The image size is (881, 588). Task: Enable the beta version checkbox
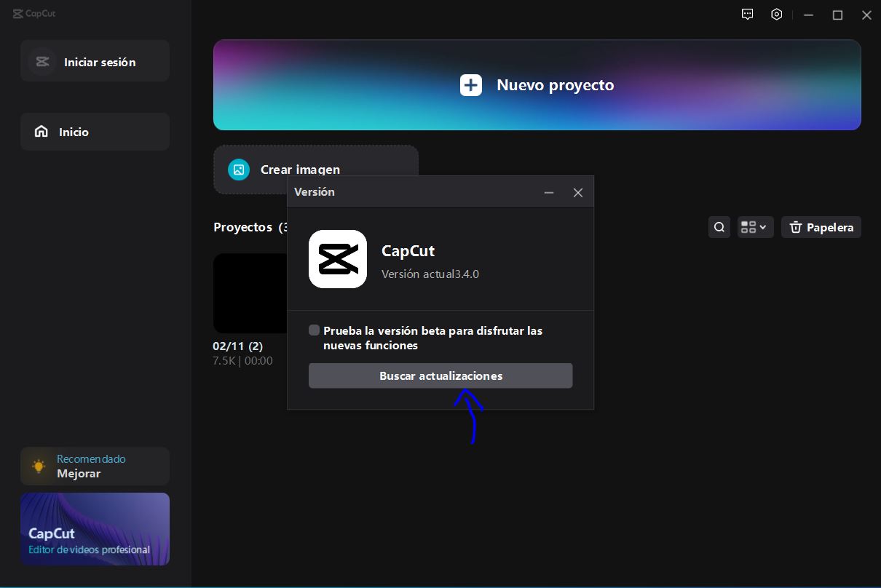pos(314,330)
